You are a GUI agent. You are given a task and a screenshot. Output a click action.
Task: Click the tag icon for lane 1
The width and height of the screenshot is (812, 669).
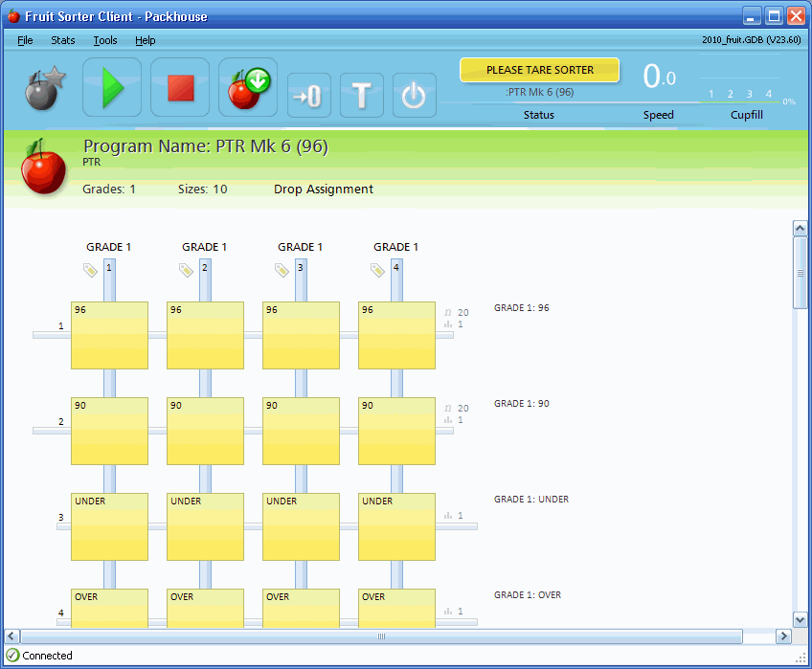90,270
